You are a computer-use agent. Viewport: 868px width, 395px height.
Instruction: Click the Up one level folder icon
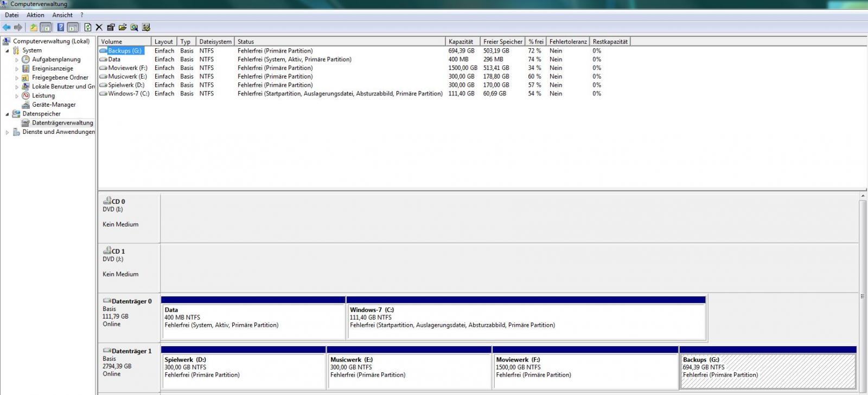pyautogui.click(x=34, y=27)
